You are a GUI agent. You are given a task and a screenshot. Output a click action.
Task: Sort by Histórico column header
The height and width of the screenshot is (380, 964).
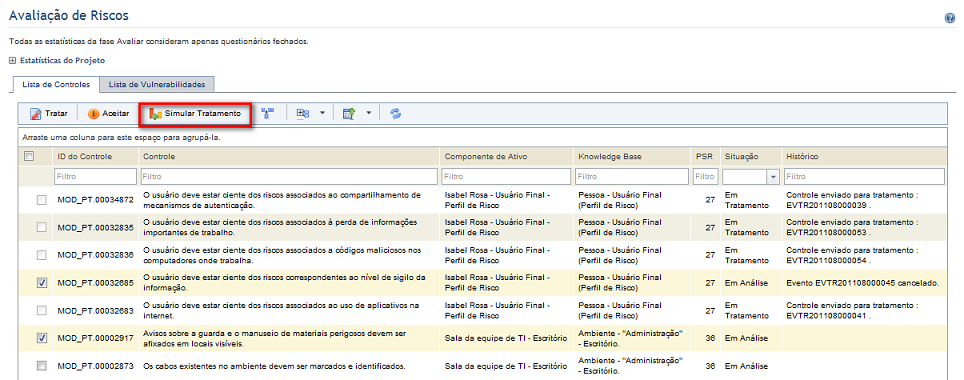point(802,157)
